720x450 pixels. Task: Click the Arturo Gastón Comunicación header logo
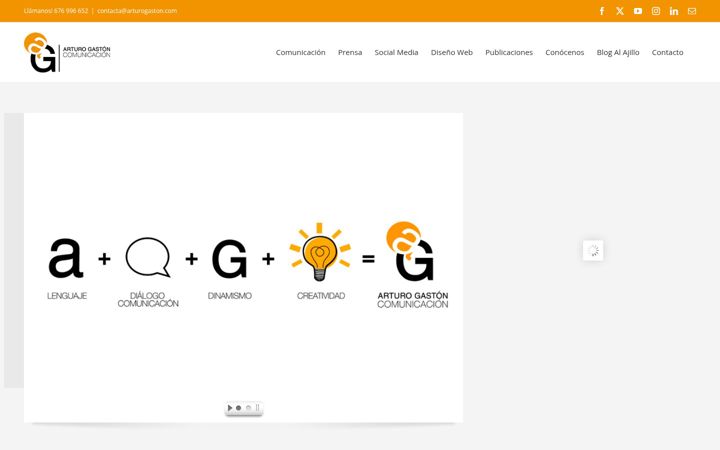point(67,52)
